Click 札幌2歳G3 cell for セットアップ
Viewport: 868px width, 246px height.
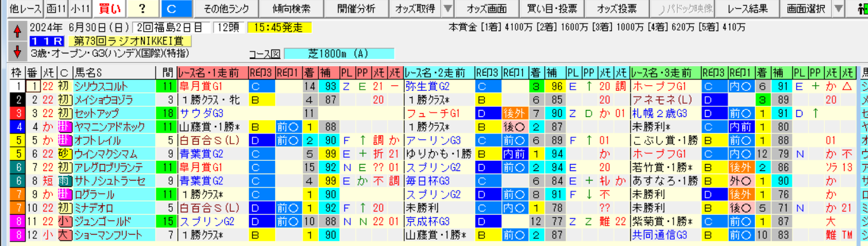[665, 113]
